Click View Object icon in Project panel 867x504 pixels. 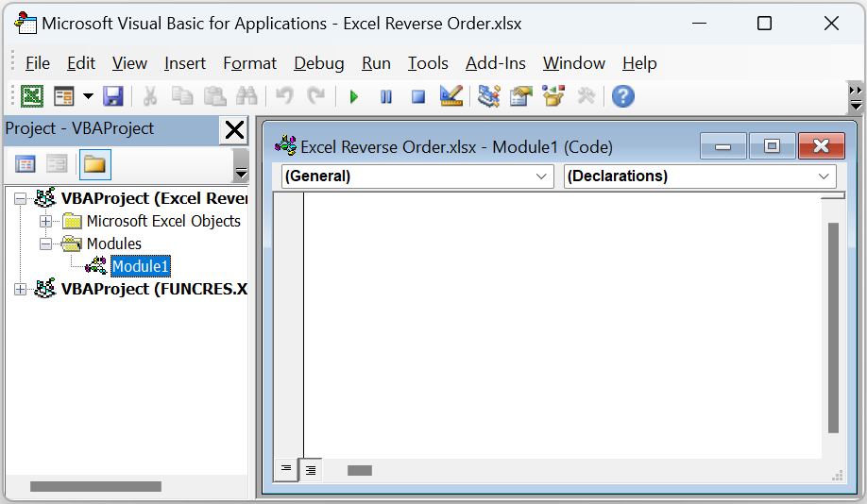(x=57, y=164)
